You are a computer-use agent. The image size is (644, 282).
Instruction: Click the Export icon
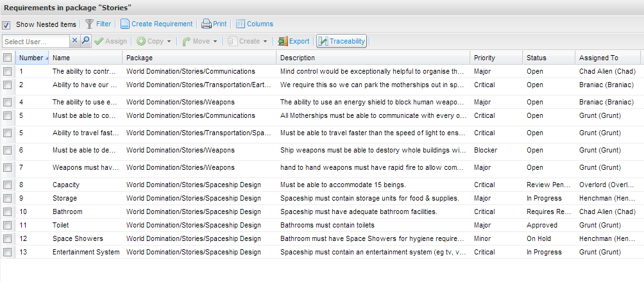click(283, 41)
